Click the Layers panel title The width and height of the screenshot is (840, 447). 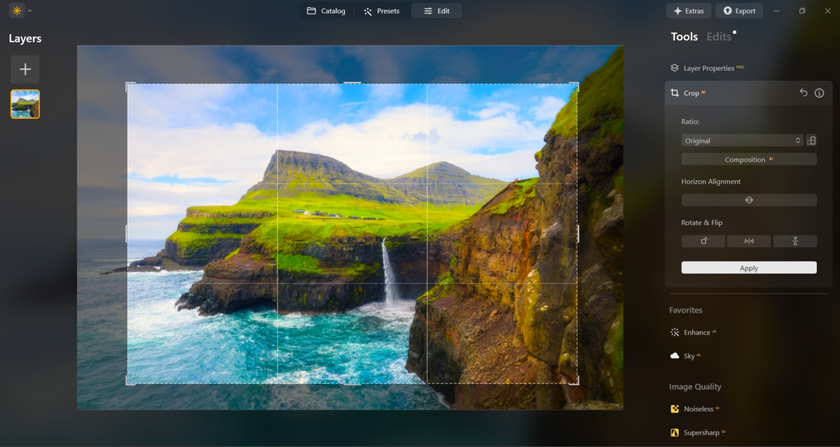pos(25,39)
